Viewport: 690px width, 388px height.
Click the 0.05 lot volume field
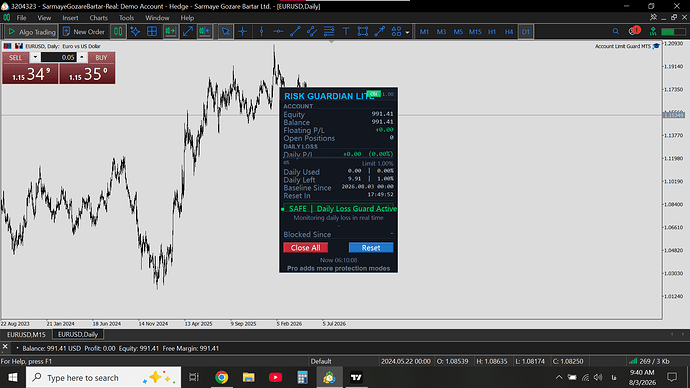pyautogui.click(x=59, y=57)
